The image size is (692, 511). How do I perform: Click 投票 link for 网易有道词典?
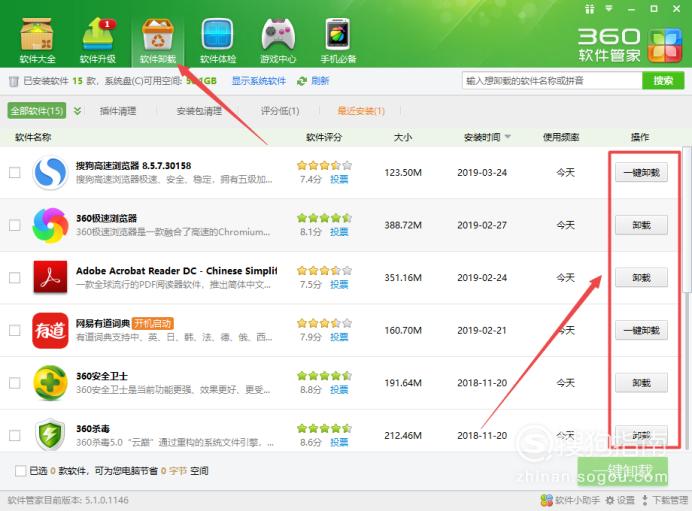coord(339,337)
